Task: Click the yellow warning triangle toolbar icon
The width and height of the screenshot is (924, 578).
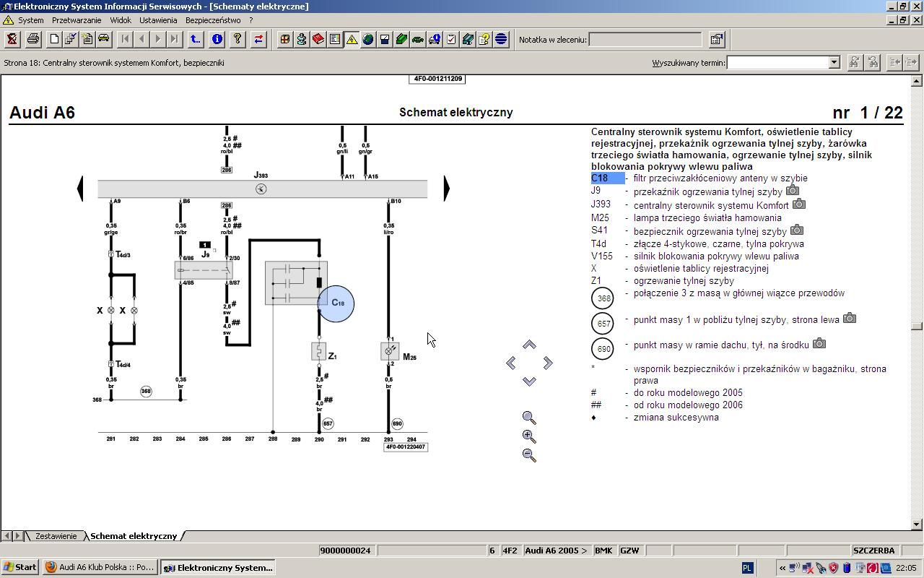Action: pos(352,39)
